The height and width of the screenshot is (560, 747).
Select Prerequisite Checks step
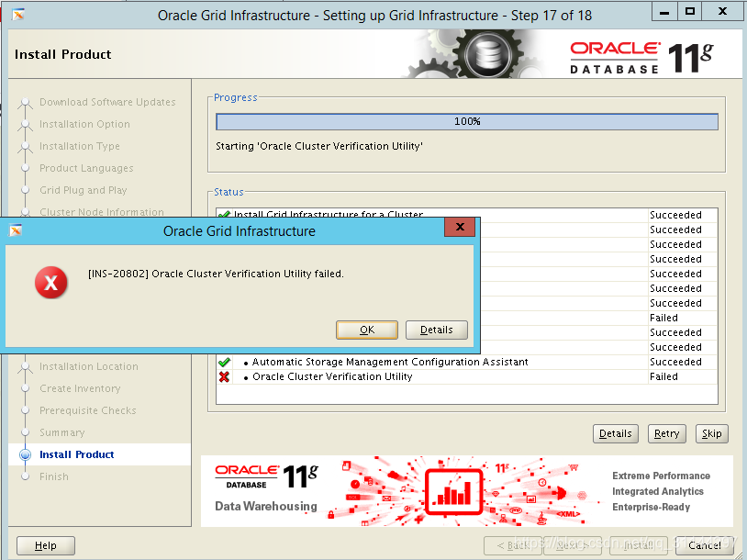point(88,410)
